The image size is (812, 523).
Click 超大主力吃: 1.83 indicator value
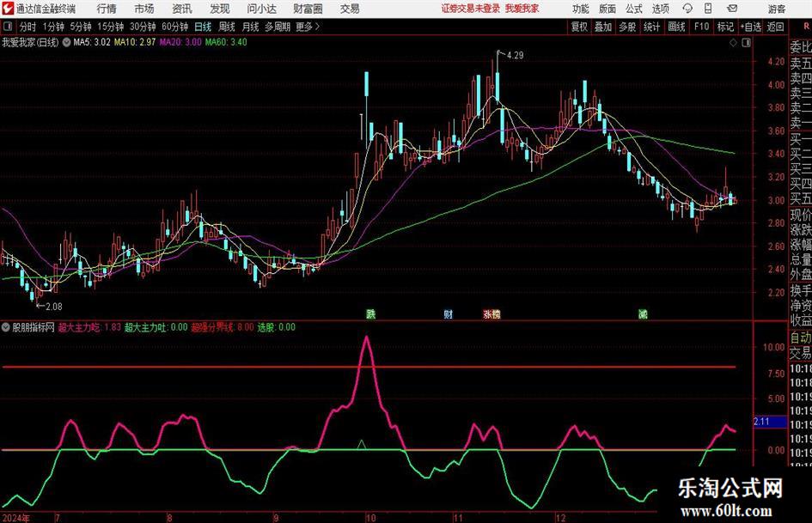point(89,327)
